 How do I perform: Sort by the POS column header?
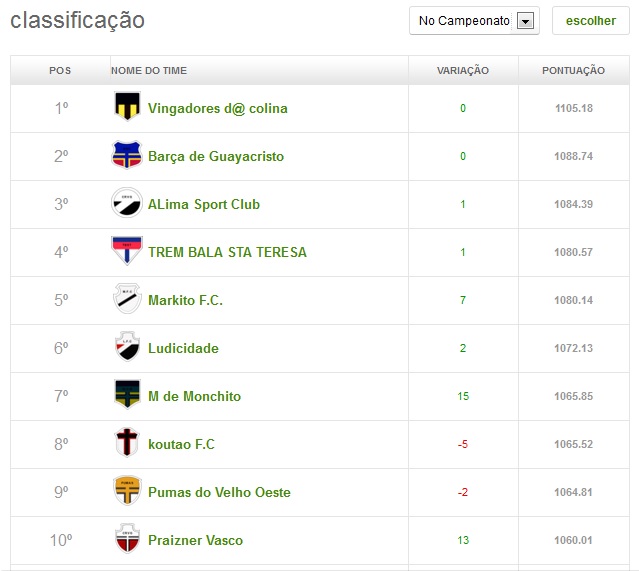pyautogui.click(x=60, y=70)
